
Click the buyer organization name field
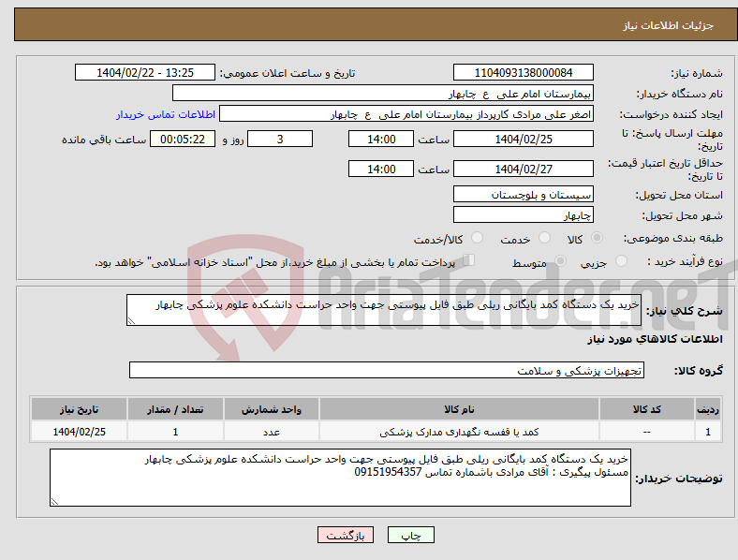tap(383, 93)
